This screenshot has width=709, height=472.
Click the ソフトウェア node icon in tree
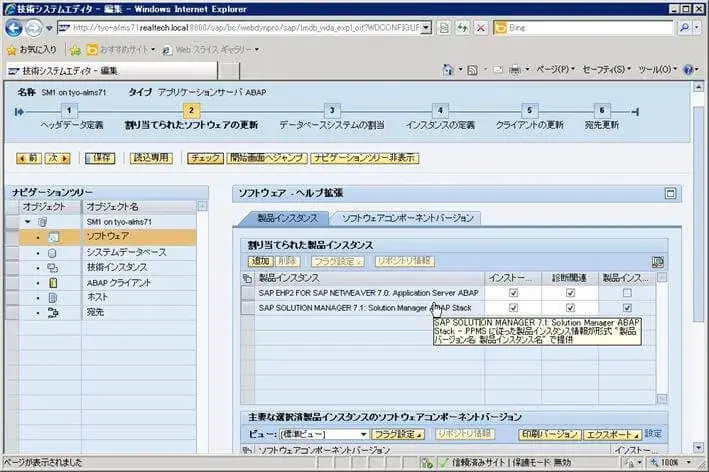(x=53, y=237)
